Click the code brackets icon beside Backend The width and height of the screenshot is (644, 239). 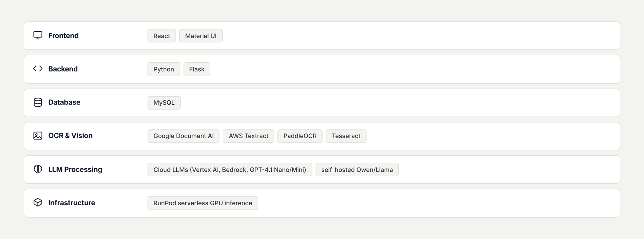[38, 69]
